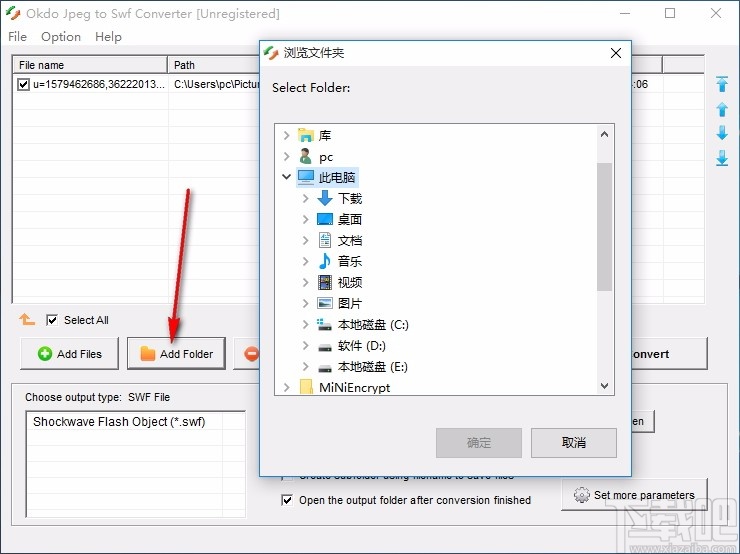Image resolution: width=740 pixels, height=554 pixels.
Task: Expand the 音乐 tree node
Action: pyautogui.click(x=305, y=261)
